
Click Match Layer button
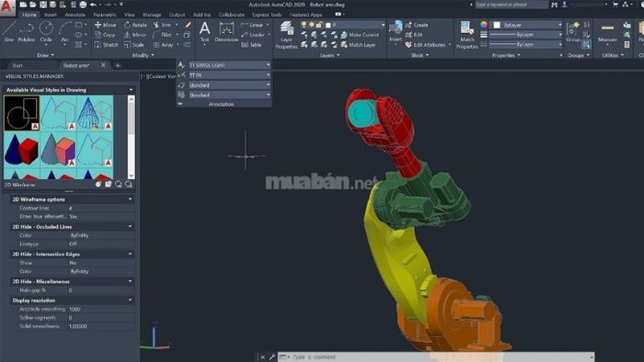point(358,45)
